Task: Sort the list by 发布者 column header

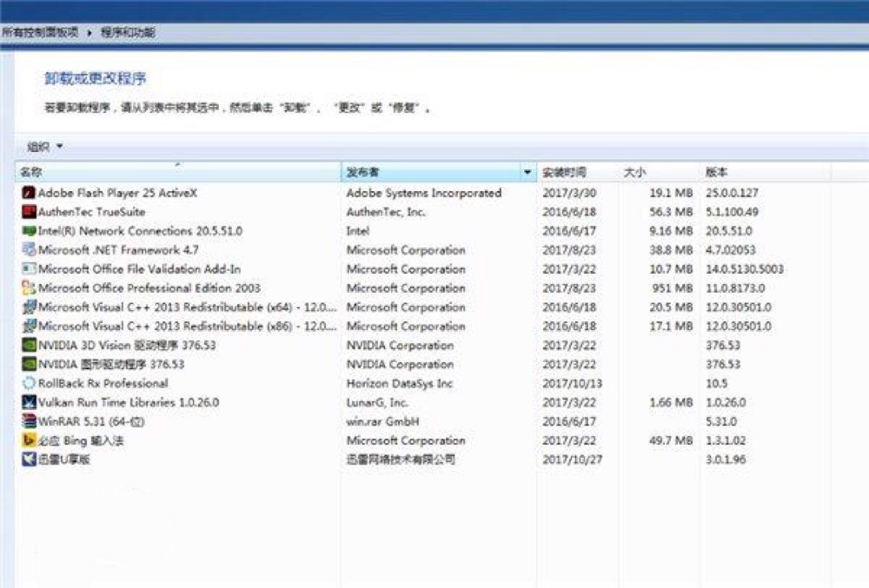Action: pos(431,172)
